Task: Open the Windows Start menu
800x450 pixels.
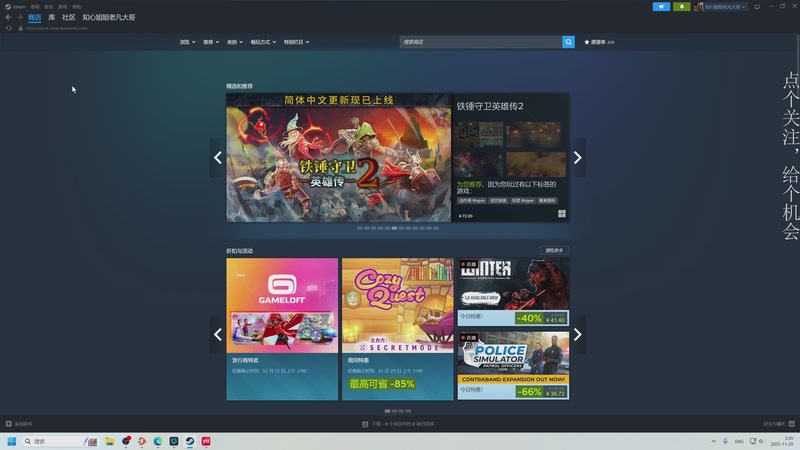Action: tap(12, 441)
